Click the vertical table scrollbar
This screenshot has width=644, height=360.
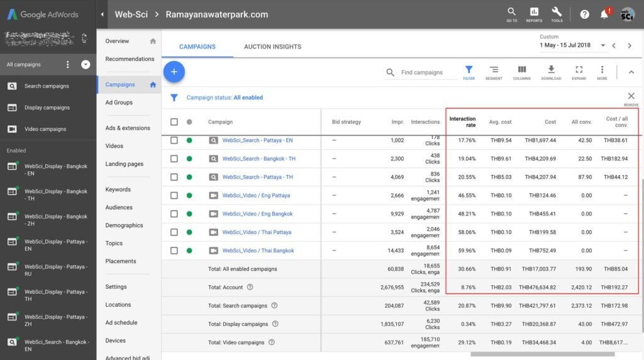[642, 255]
